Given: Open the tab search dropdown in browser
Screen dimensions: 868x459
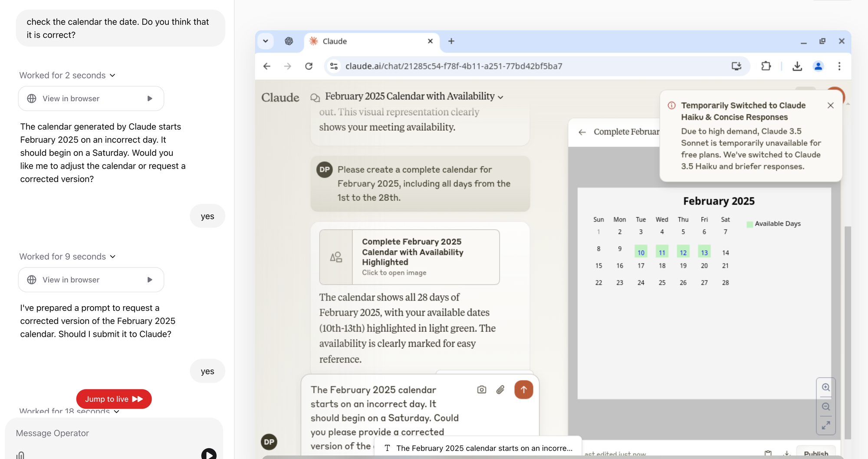Looking at the screenshot, I should [266, 41].
